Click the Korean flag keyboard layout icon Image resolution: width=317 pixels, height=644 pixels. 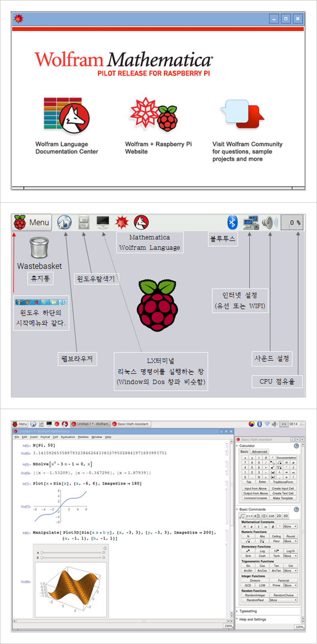[252, 424]
